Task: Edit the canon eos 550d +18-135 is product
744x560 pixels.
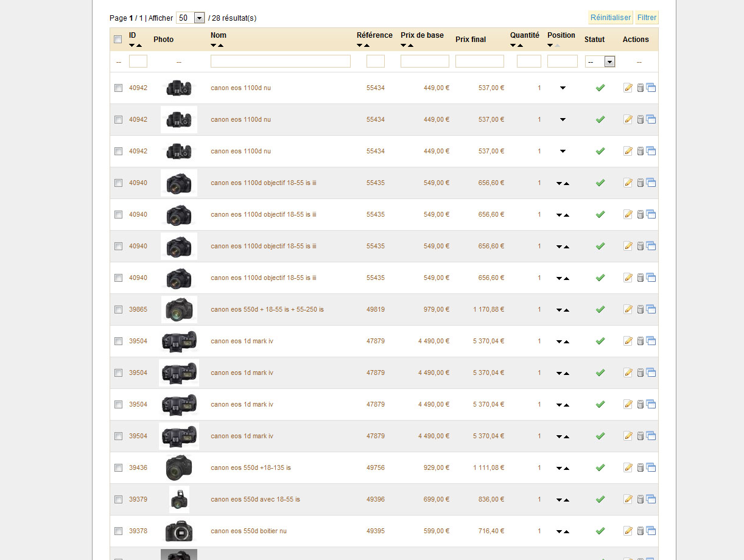Action: pos(628,467)
